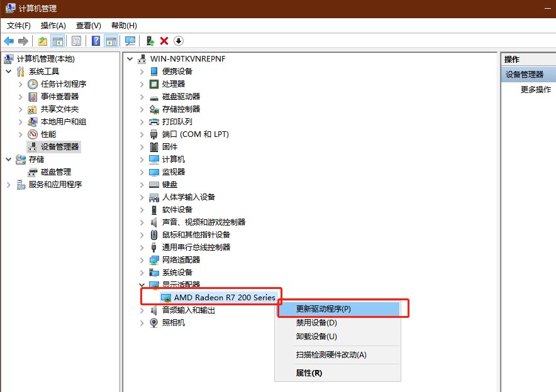Collapse the 系统工具 tree node
The image size is (556, 392).
coord(8,72)
